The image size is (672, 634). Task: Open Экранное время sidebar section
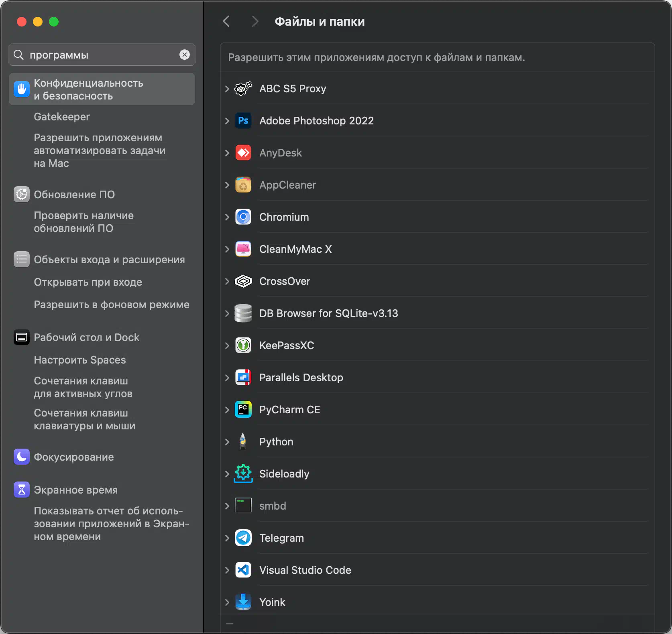coord(76,490)
